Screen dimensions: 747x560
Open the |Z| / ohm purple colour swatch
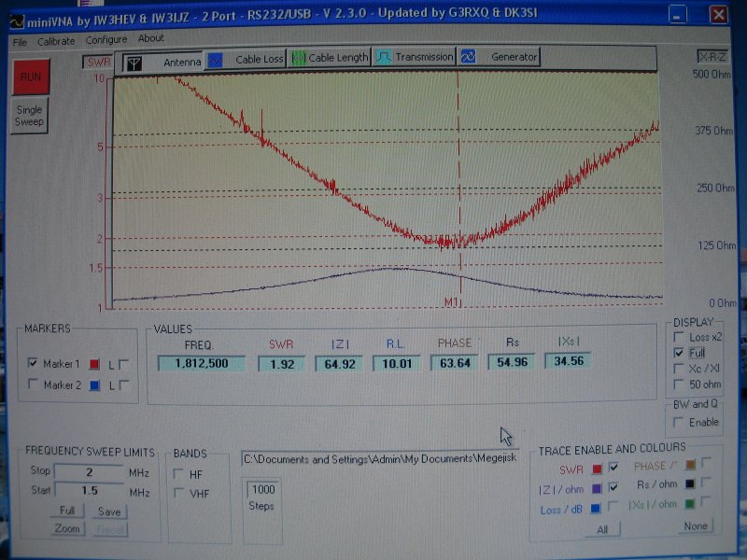click(597, 488)
